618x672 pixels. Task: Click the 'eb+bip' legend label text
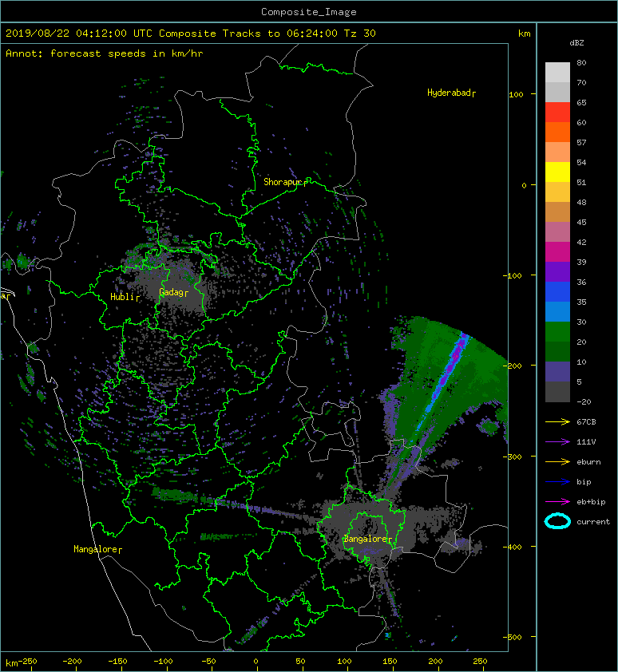tap(591, 502)
